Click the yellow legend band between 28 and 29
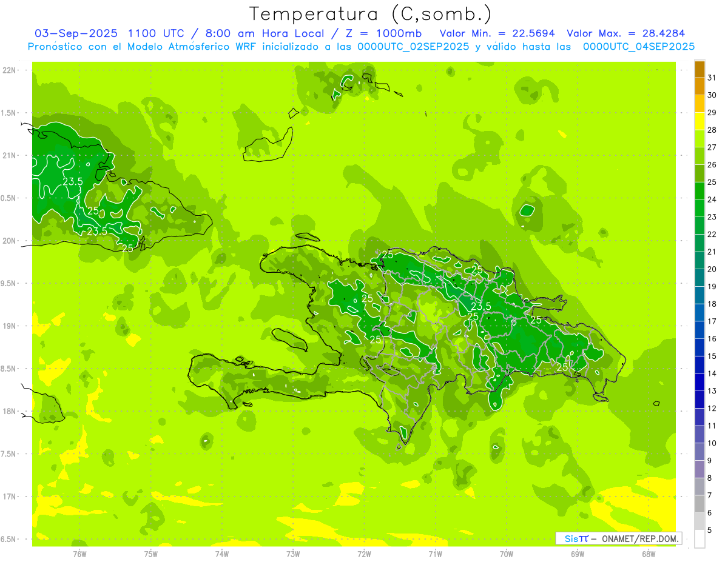 (699, 121)
